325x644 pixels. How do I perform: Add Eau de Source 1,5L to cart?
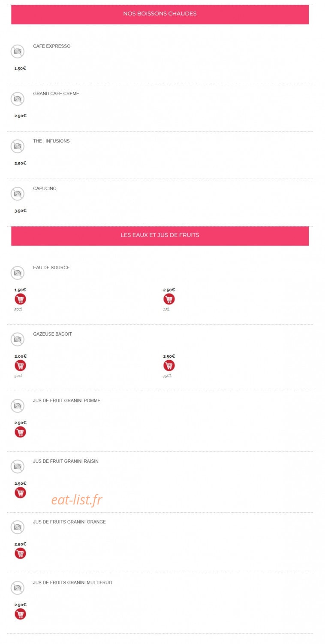click(x=169, y=299)
